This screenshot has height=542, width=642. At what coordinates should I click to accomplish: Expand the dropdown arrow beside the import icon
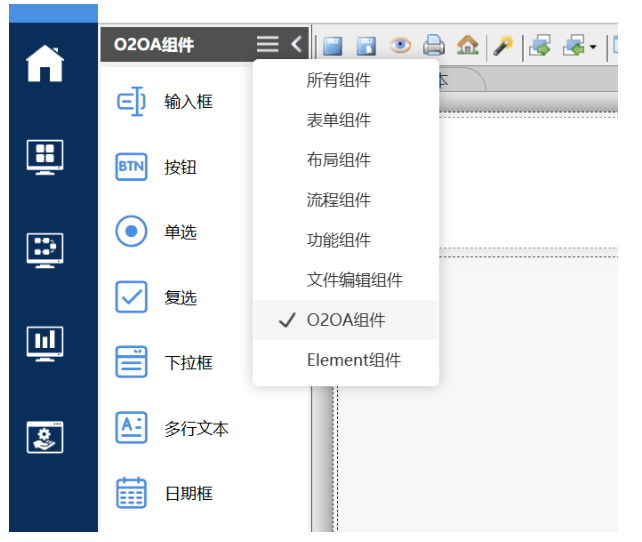[593, 46]
